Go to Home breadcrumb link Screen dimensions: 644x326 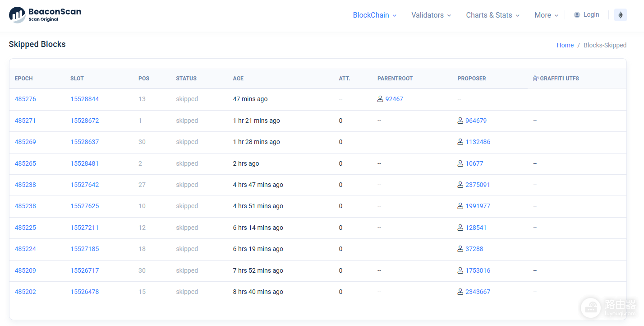(x=565, y=45)
